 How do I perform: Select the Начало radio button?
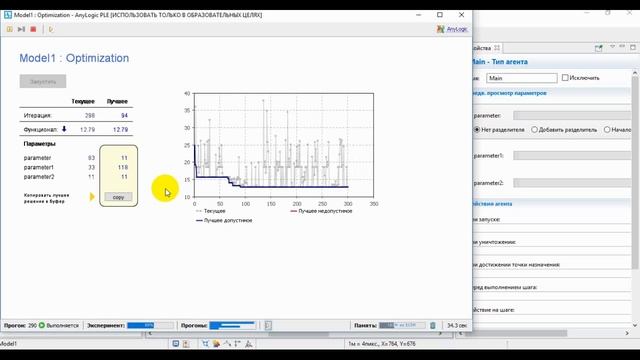607,129
